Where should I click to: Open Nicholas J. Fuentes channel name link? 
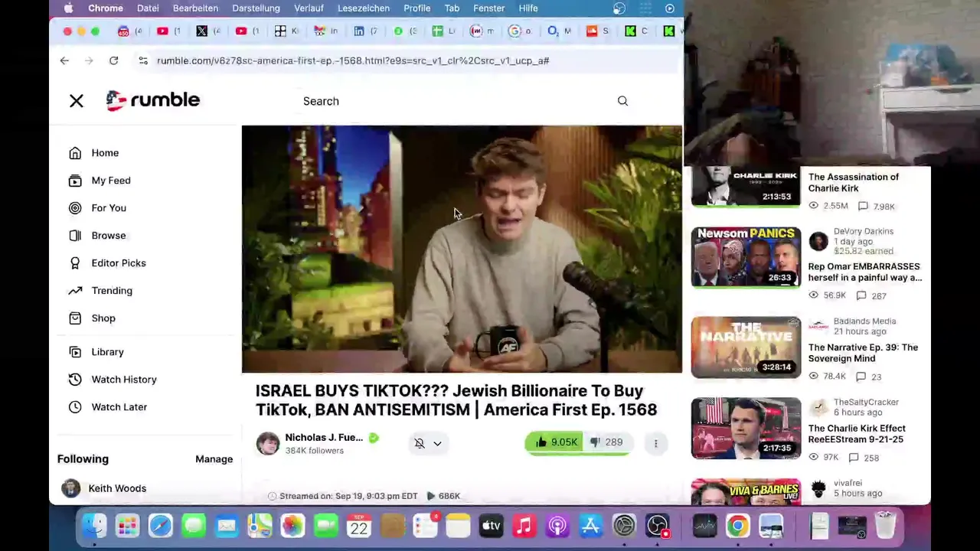(324, 437)
